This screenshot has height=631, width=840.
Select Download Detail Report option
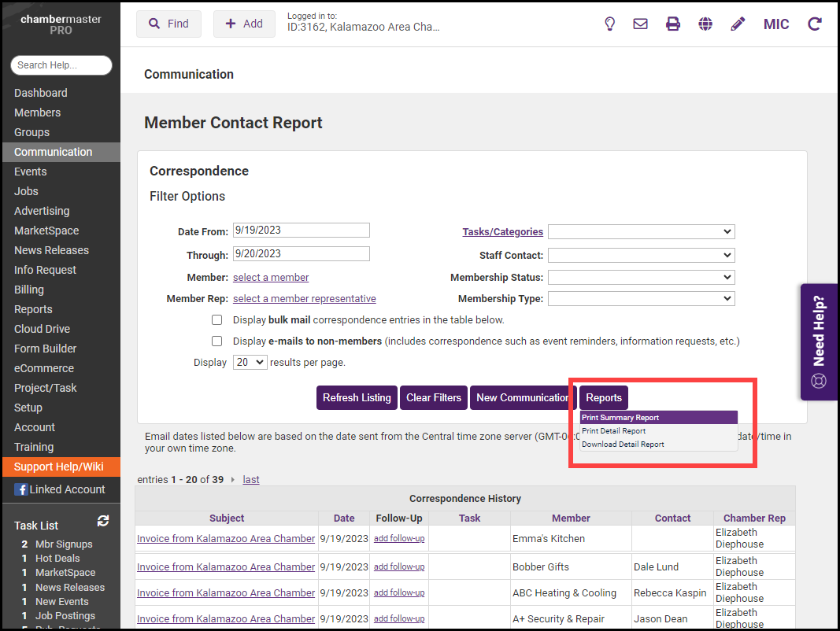pos(623,445)
